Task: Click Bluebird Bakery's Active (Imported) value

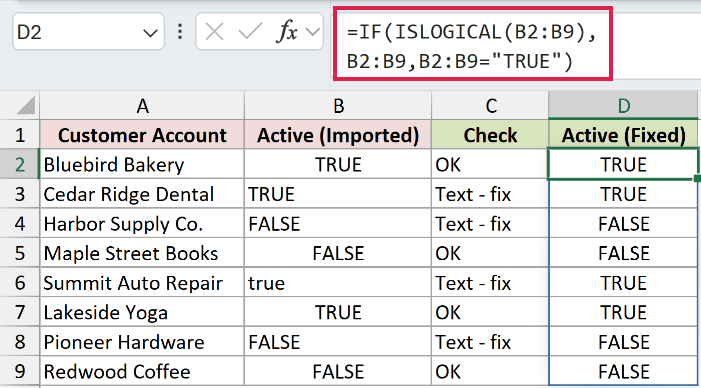Action: tap(338, 164)
